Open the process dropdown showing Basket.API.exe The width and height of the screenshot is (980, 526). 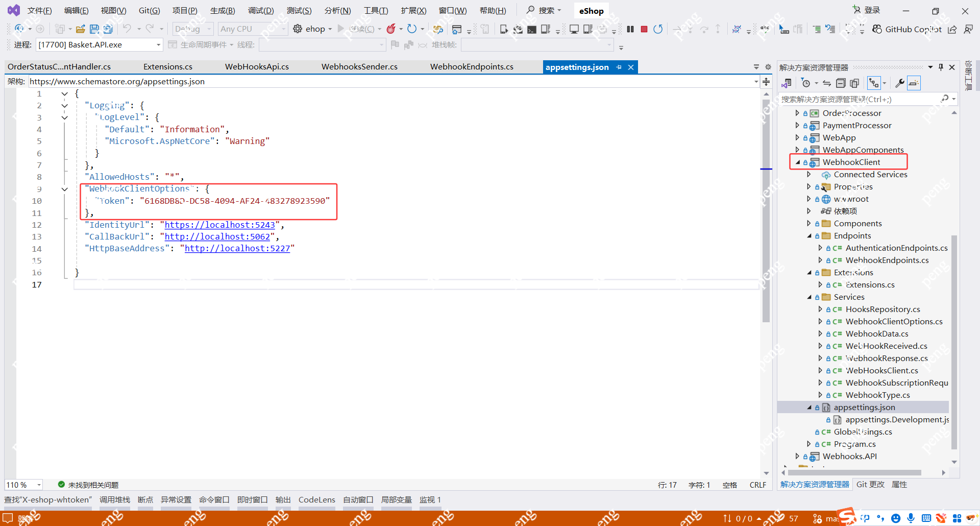(x=100, y=45)
